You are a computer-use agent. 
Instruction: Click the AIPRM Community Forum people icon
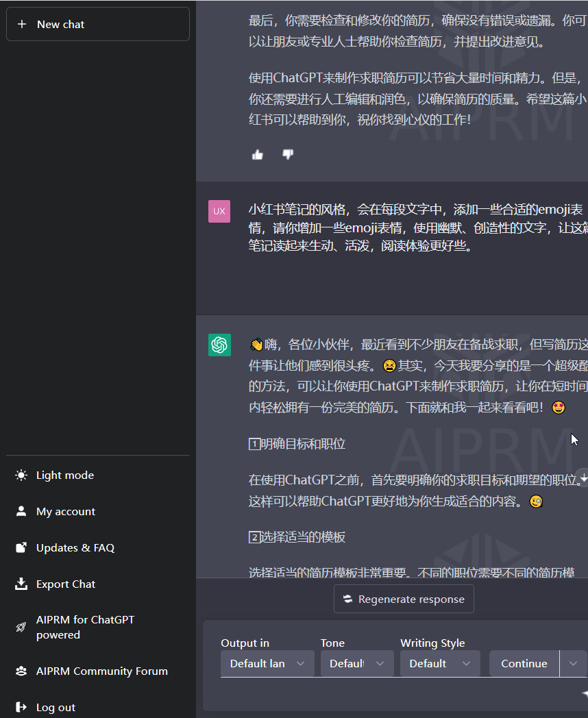click(x=21, y=671)
